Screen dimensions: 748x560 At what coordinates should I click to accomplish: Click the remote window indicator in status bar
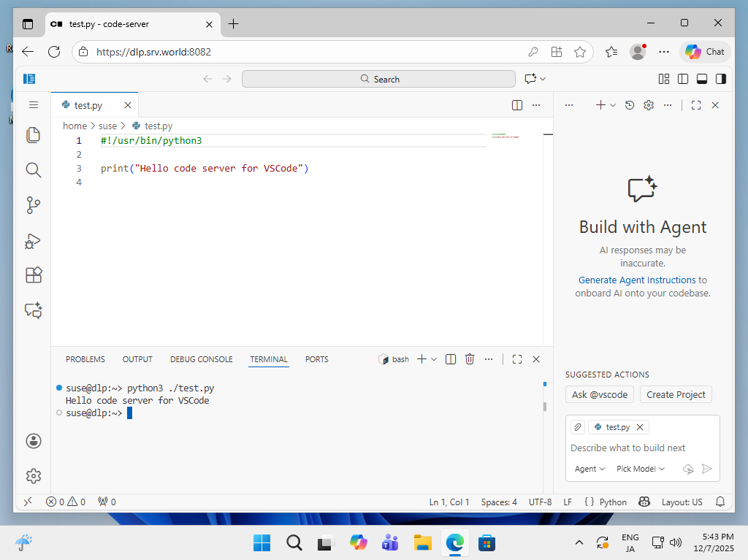click(x=28, y=502)
